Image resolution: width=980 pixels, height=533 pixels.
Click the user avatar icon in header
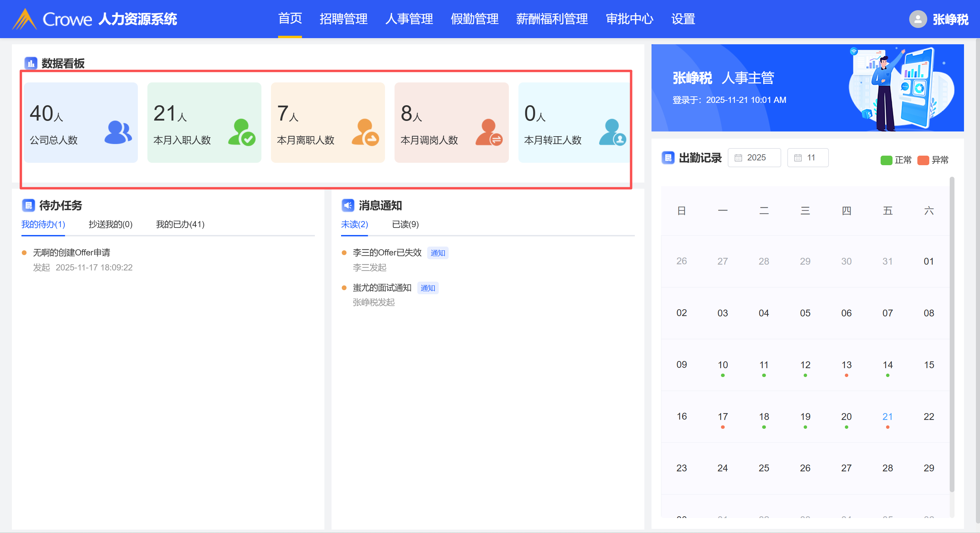(918, 19)
